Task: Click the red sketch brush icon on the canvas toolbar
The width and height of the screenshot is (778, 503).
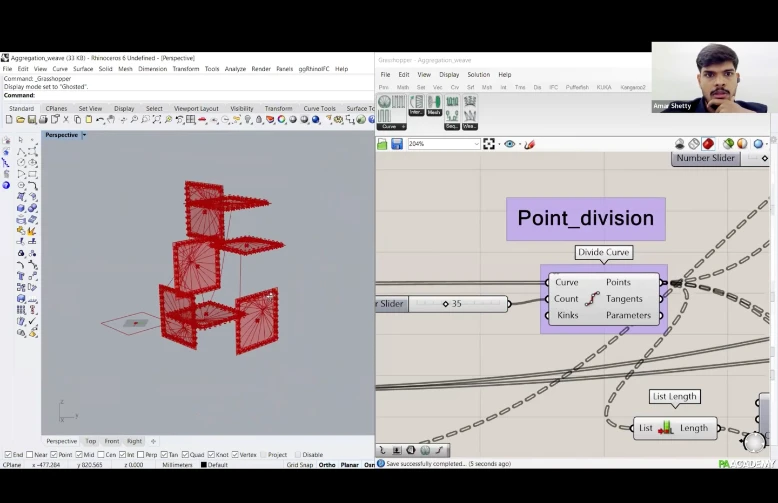Action: 529,144
